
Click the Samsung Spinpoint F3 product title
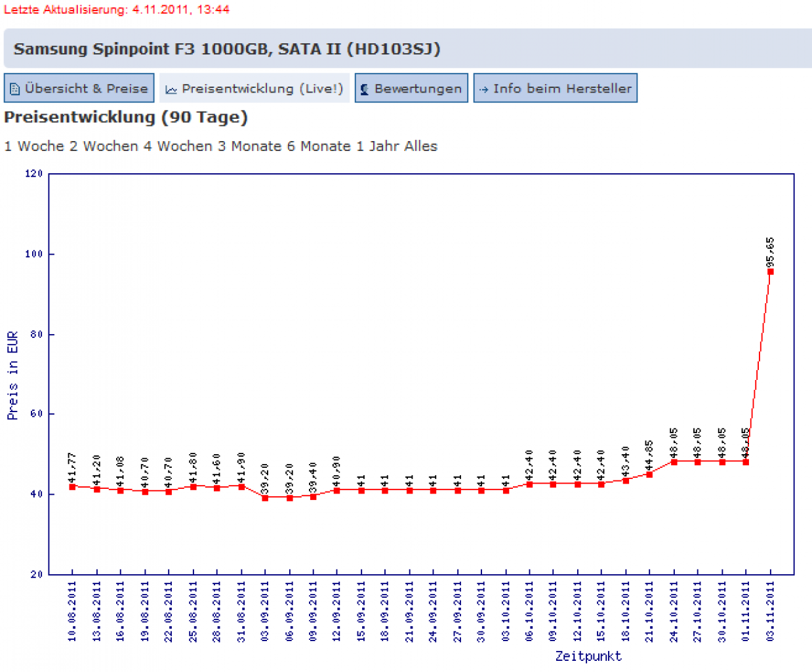227,49
